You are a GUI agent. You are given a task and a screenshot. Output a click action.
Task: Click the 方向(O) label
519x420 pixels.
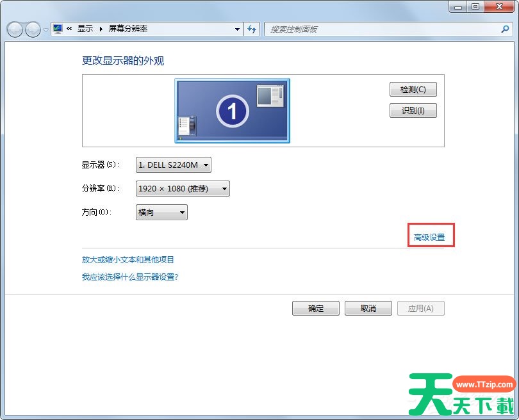(x=96, y=213)
